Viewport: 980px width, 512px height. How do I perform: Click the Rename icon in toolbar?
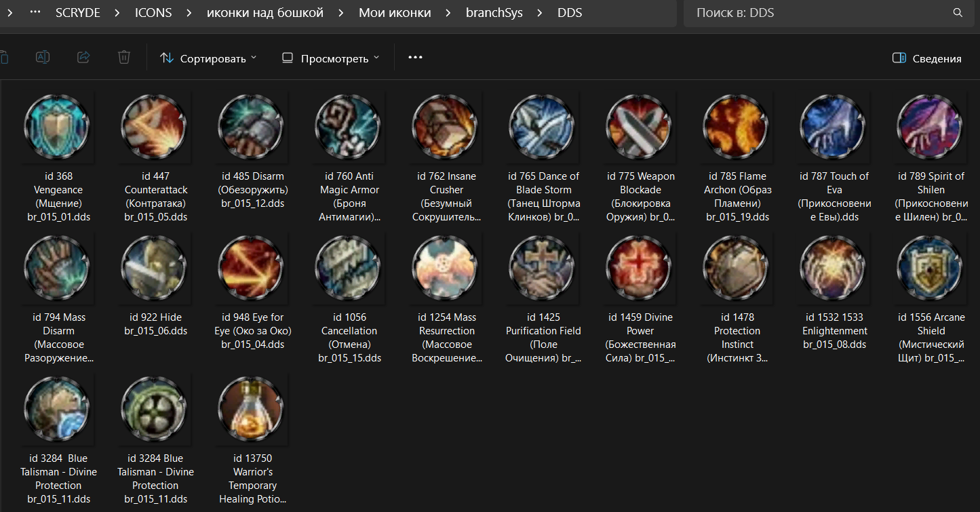tap(43, 58)
